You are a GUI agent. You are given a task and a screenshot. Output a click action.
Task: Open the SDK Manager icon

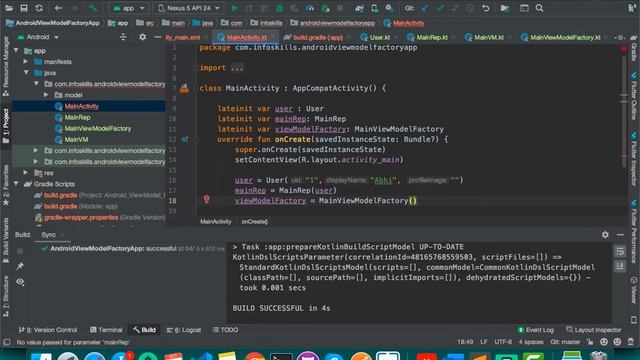point(389,8)
